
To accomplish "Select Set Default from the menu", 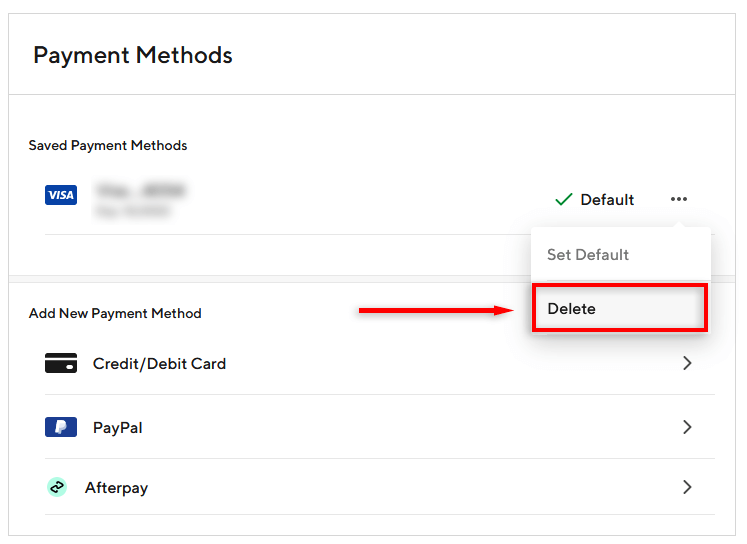I will click(588, 255).
